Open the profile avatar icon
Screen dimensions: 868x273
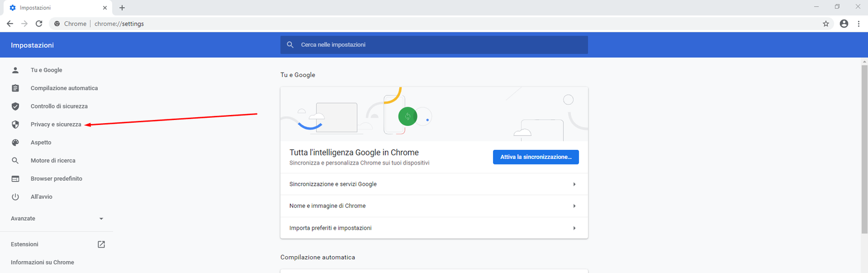click(844, 23)
